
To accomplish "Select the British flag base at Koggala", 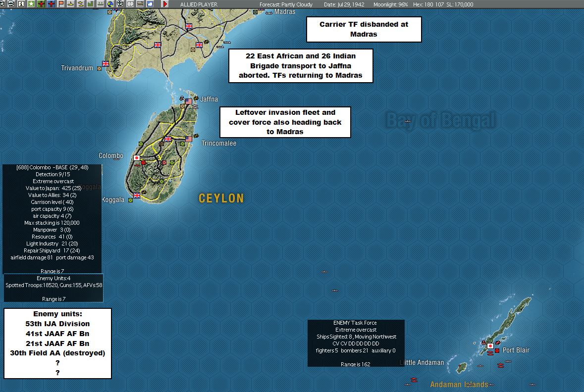I will (137, 195).
